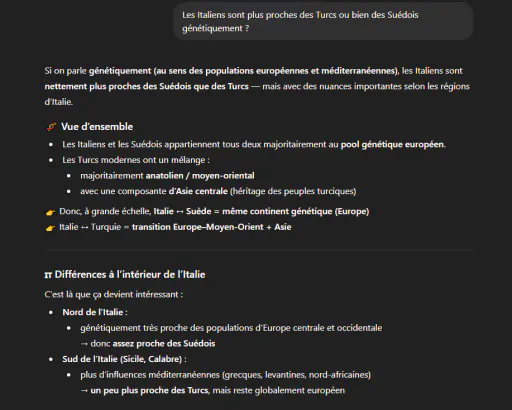Click the line "Les Turcs modernes ont un mélange"
512x410 pixels.
[x=136, y=160]
